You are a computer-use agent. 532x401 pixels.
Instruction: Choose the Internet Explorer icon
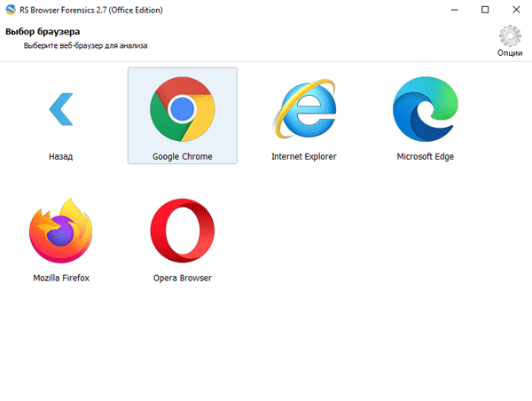point(304,109)
